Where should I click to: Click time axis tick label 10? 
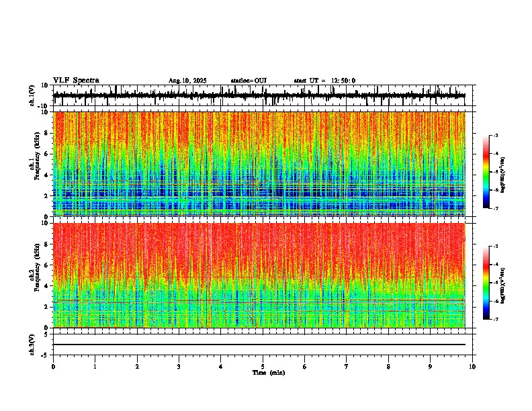pos(472,367)
